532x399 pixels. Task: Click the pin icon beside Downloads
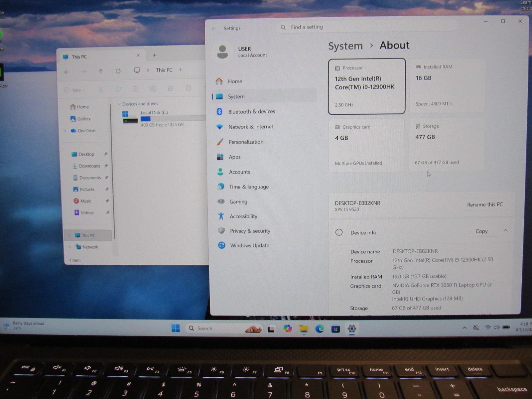tap(106, 166)
